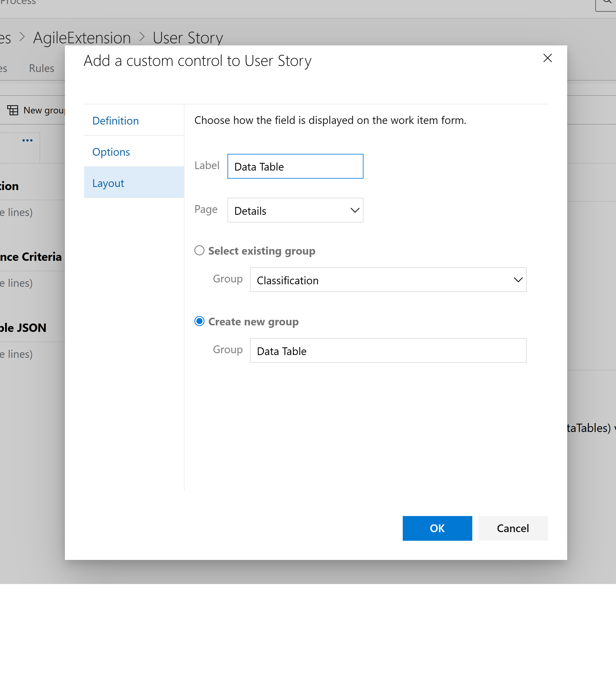
Task: Open User Story from the breadcrumb
Action: click(188, 37)
